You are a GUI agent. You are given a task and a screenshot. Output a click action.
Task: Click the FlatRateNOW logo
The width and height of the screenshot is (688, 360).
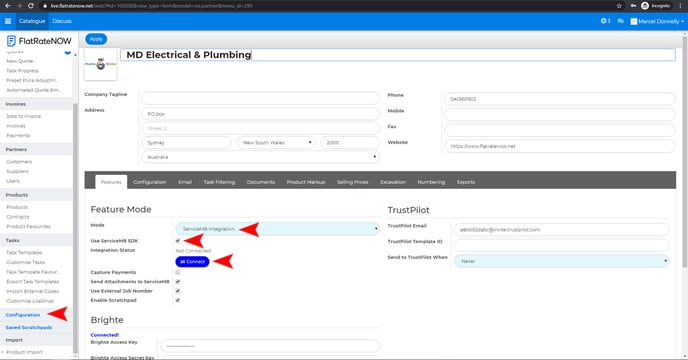coord(39,41)
